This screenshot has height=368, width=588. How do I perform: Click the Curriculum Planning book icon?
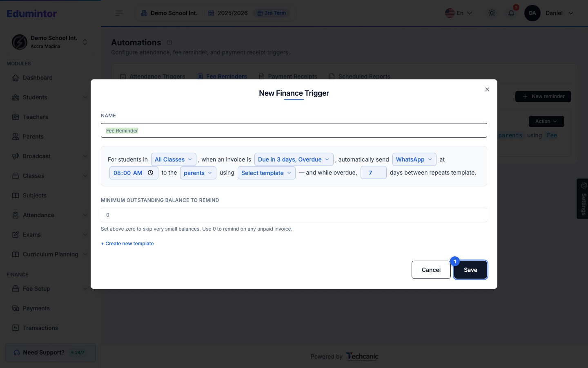16,254
